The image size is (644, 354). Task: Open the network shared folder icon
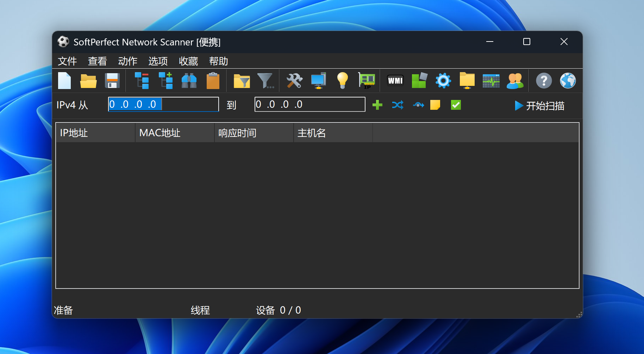(x=467, y=81)
